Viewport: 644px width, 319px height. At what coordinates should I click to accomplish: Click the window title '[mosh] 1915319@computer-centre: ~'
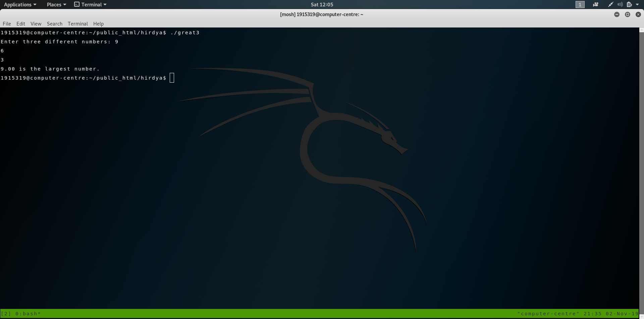322,14
